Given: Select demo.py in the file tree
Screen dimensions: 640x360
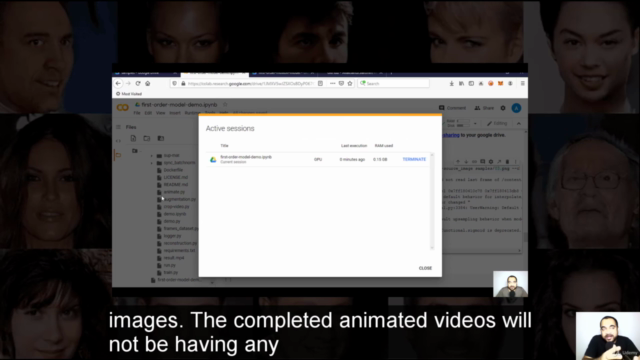Looking at the screenshot, I should tap(172, 221).
